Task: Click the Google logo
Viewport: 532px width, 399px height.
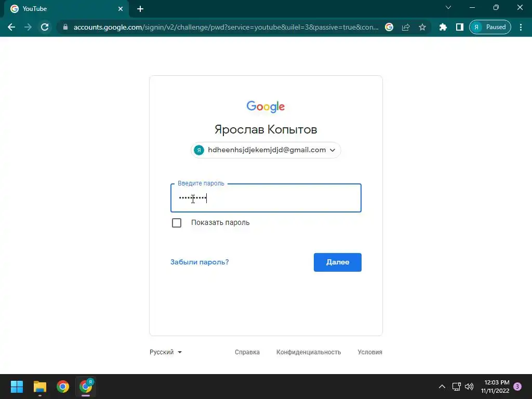Action: click(265, 107)
